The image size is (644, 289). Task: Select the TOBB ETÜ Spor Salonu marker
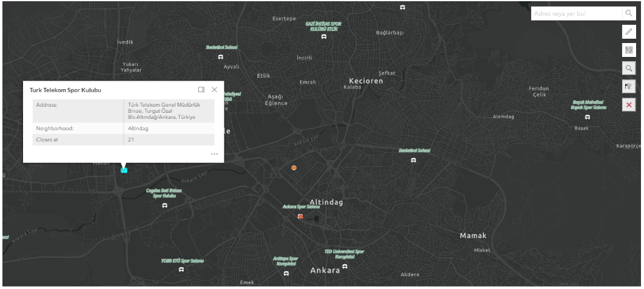(x=181, y=270)
